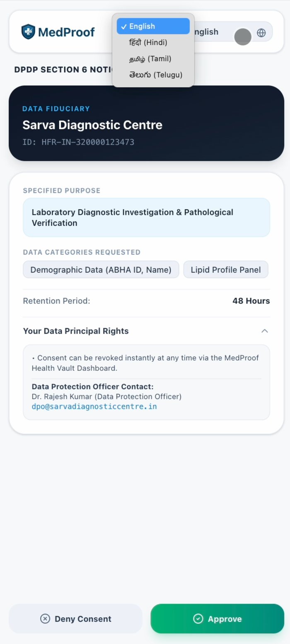
Task: Click the MedProof shield logo icon
Action: (x=28, y=32)
